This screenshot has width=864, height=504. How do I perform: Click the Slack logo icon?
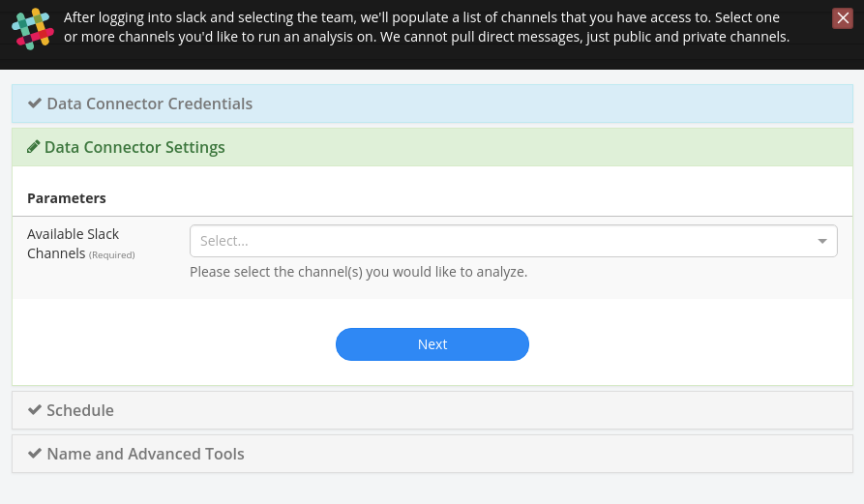click(33, 29)
